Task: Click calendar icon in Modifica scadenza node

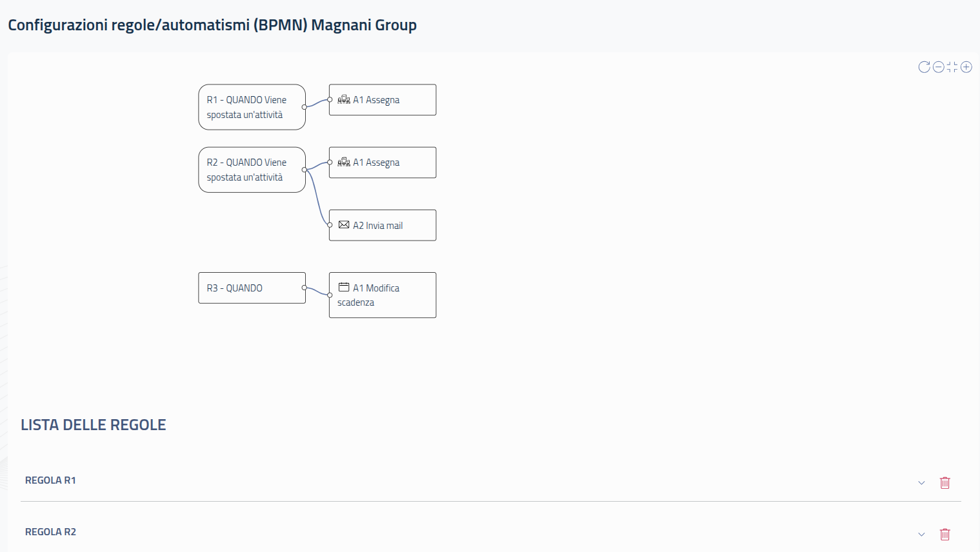Action: [x=344, y=288]
